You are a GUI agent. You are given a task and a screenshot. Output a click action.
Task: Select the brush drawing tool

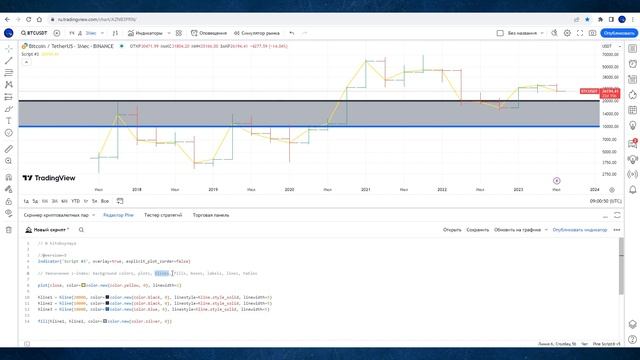[9, 109]
